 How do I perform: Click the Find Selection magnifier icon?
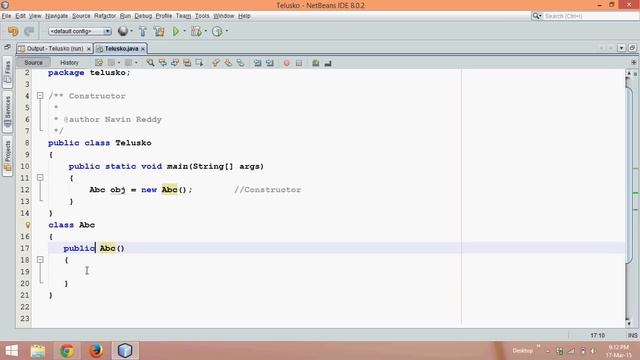tap(150, 62)
